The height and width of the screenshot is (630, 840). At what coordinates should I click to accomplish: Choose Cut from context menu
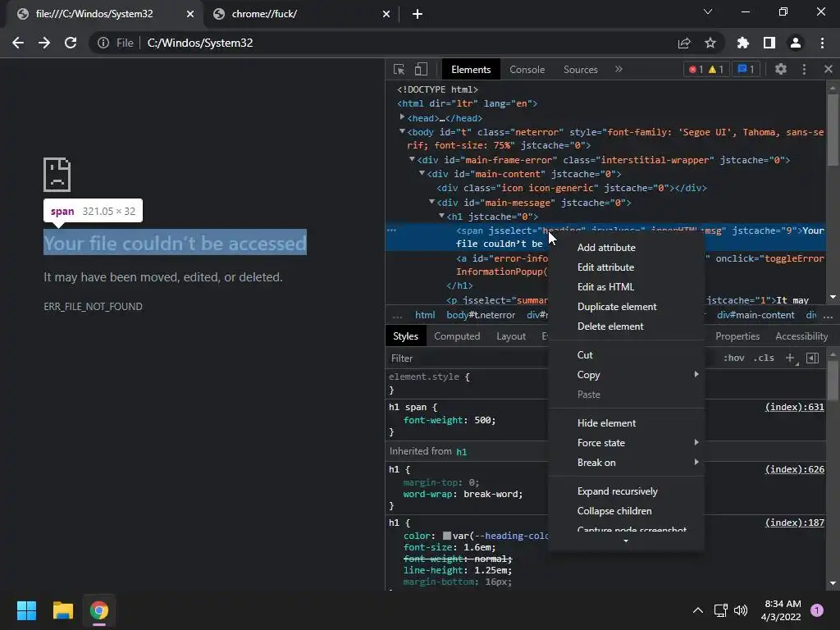[626, 355]
